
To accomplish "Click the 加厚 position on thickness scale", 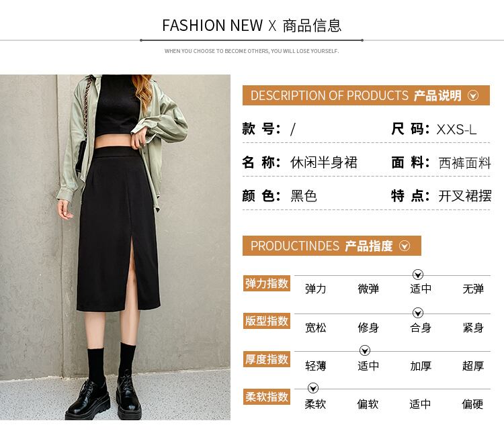I will 421,366.
